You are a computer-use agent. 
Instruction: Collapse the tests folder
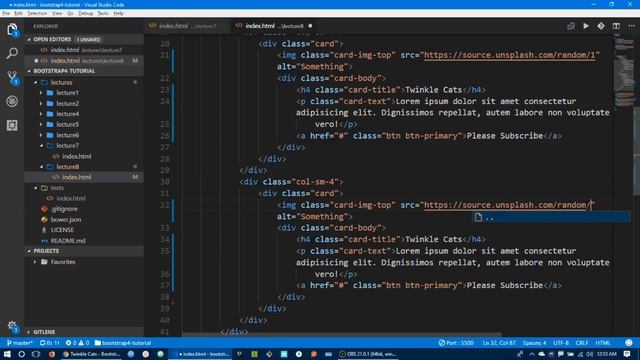point(36,188)
